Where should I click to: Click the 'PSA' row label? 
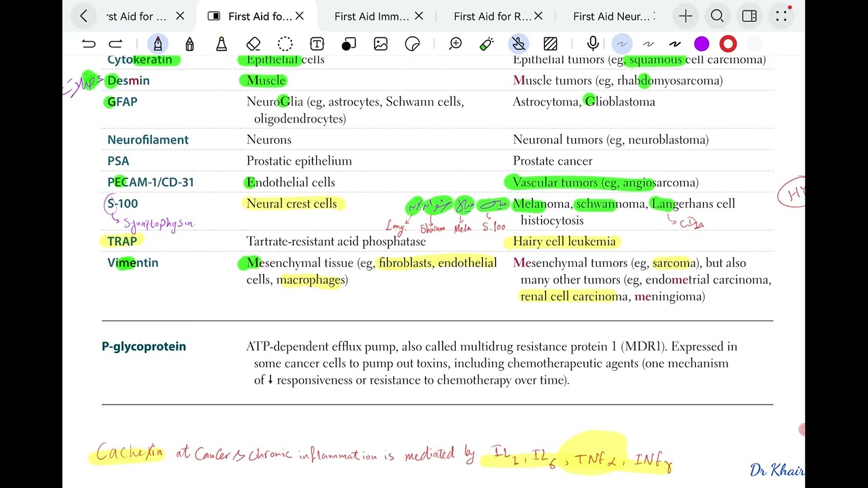[x=118, y=161]
